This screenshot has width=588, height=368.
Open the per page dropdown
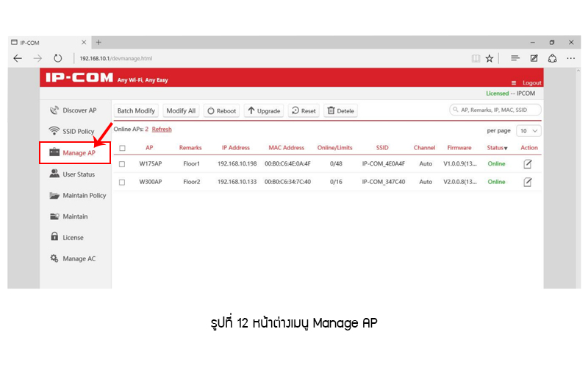click(x=528, y=130)
